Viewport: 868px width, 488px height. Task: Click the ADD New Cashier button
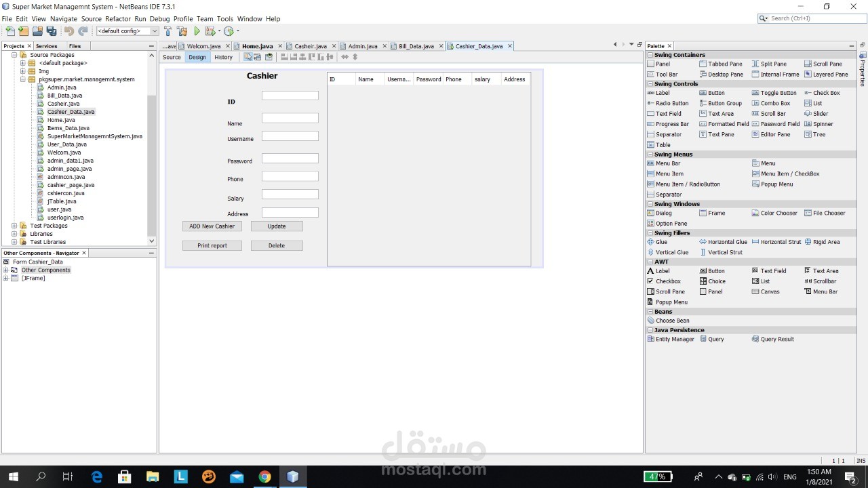pos(212,226)
